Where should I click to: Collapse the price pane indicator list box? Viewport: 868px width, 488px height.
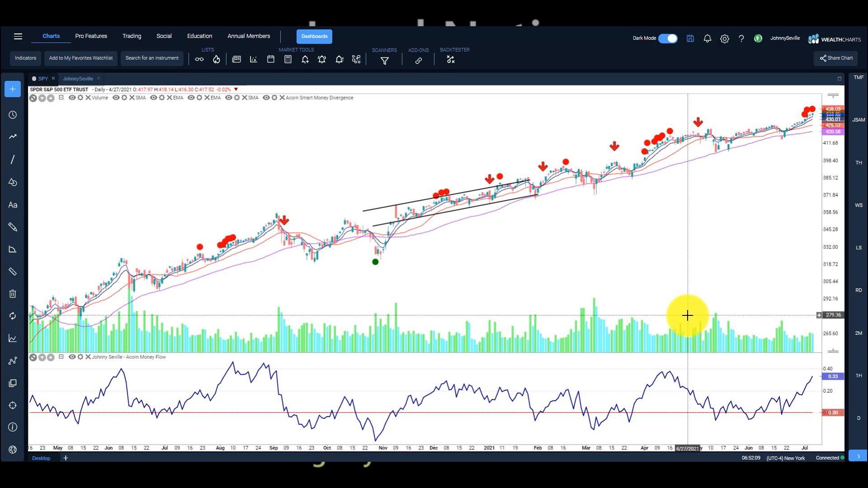(x=61, y=98)
